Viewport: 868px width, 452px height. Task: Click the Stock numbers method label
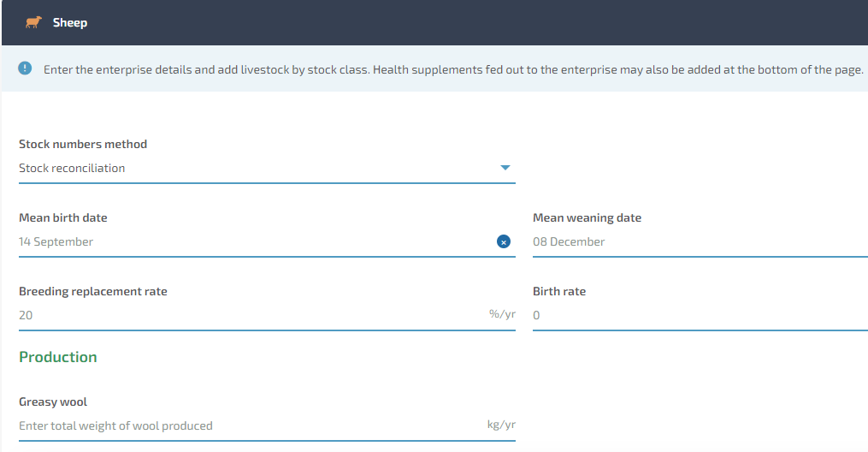coord(83,144)
